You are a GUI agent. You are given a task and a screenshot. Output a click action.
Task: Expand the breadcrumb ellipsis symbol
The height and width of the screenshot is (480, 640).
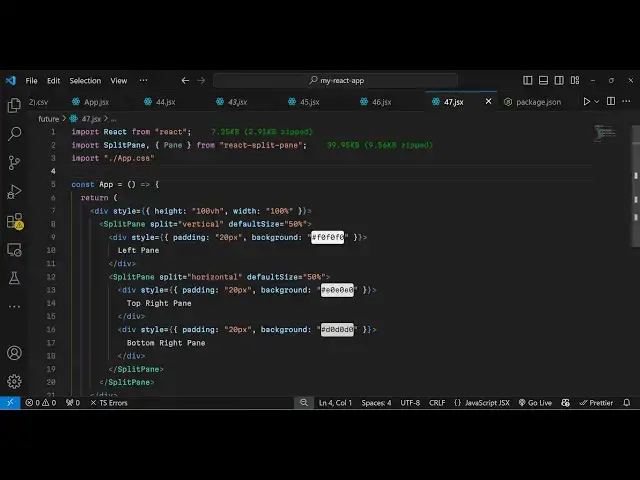coord(113,119)
